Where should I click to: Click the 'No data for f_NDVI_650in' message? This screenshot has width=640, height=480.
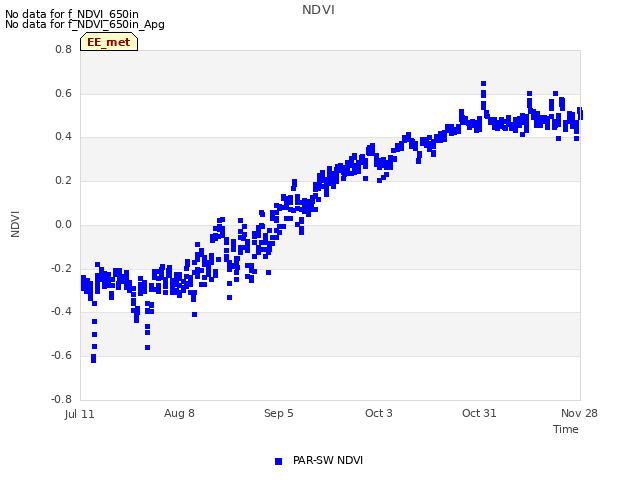(72, 14)
